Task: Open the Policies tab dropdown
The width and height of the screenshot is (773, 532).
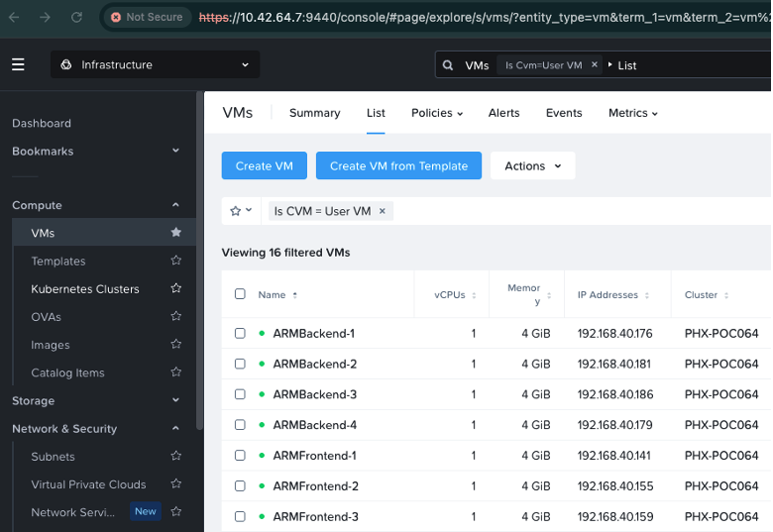Action: point(437,113)
